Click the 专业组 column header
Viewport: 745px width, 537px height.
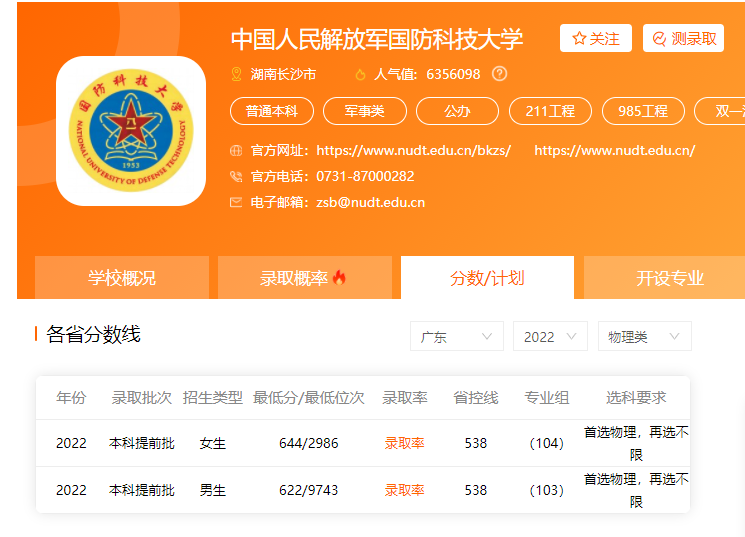pos(546,398)
